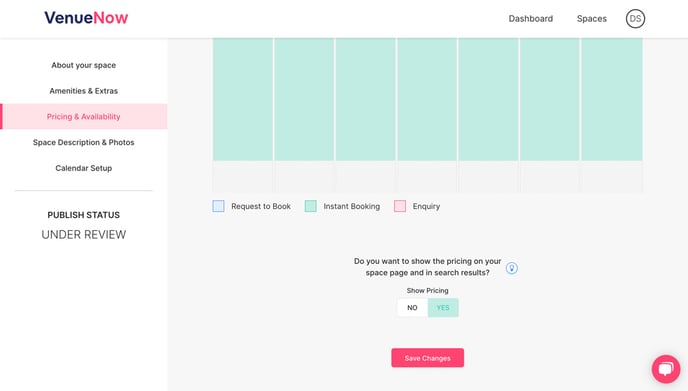The width and height of the screenshot is (688, 391).
Task: Open About your space section
Action: (x=83, y=65)
